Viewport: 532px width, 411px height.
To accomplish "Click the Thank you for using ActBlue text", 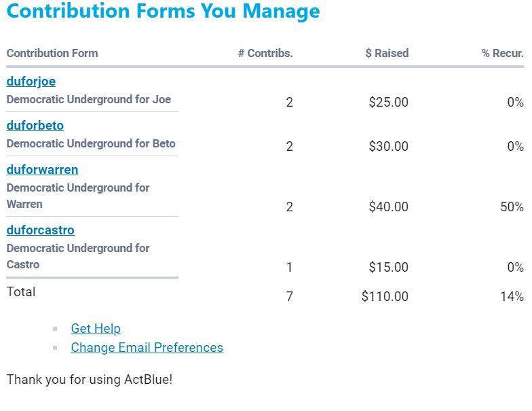I will point(90,379).
